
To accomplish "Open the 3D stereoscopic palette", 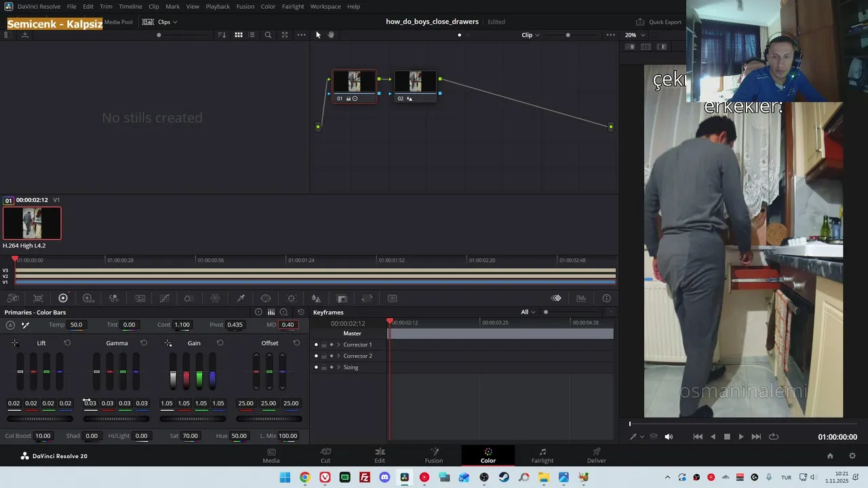I will coord(392,298).
